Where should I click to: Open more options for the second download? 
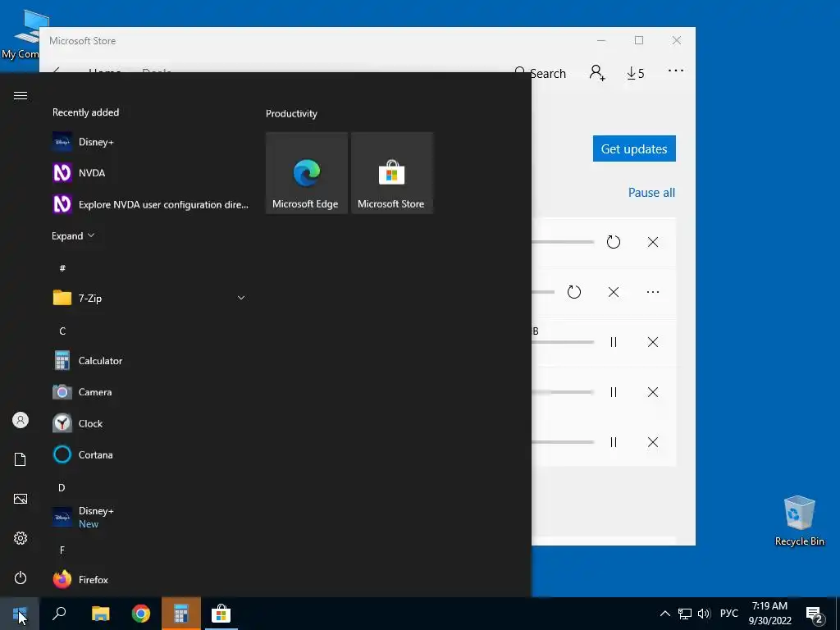(x=652, y=292)
